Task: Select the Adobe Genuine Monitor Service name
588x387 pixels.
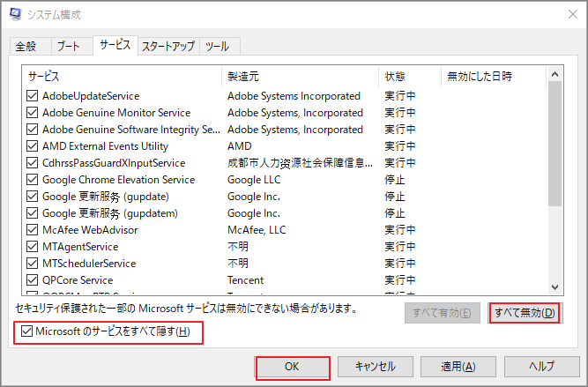Action: pyautogui.click(x=116, y=113)
